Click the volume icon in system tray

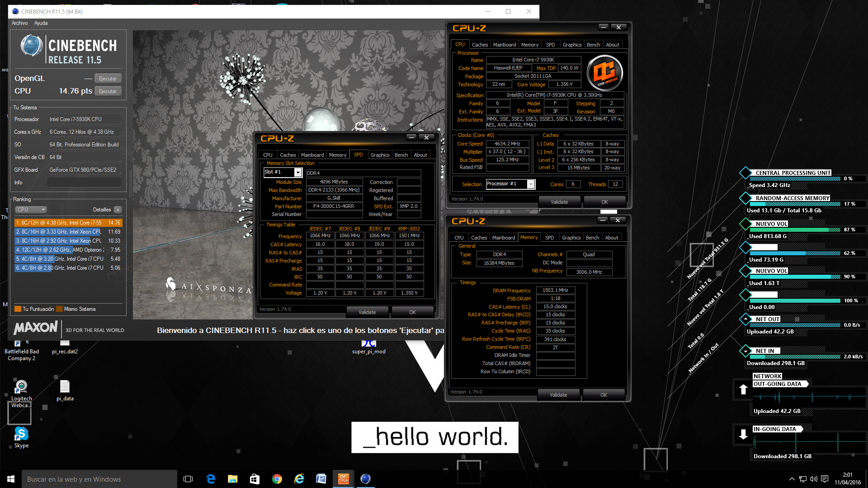pyautogui.click(x=813, y=479)
